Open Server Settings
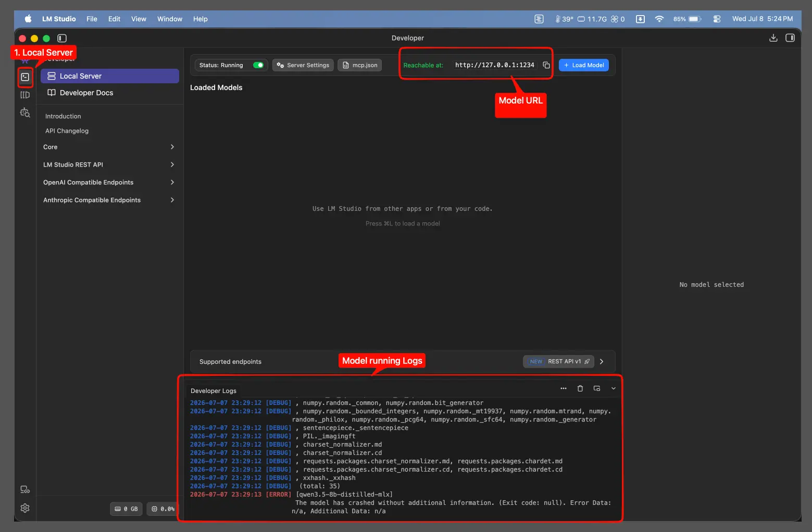This screenshot has height=532, width=812. click(303, 65)
